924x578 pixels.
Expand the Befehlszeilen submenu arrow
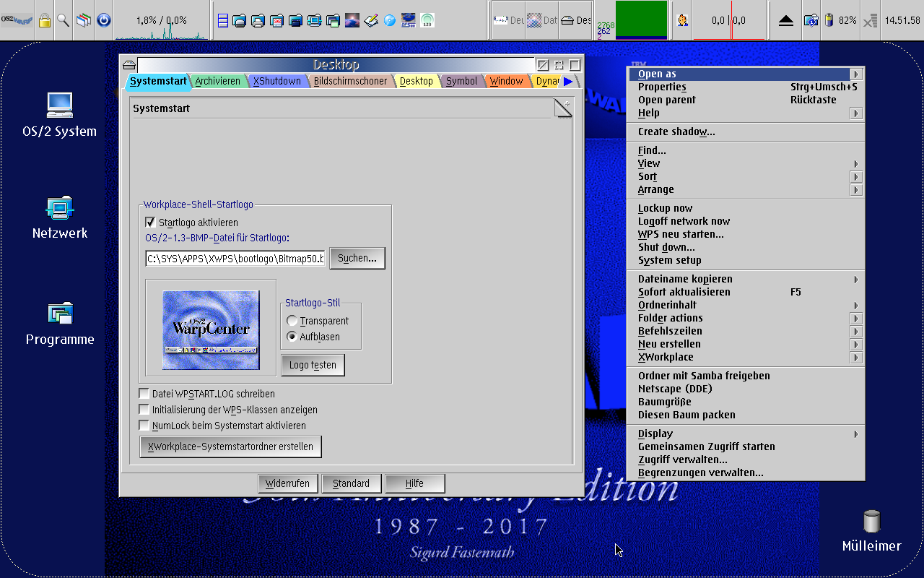pos(856,332)
